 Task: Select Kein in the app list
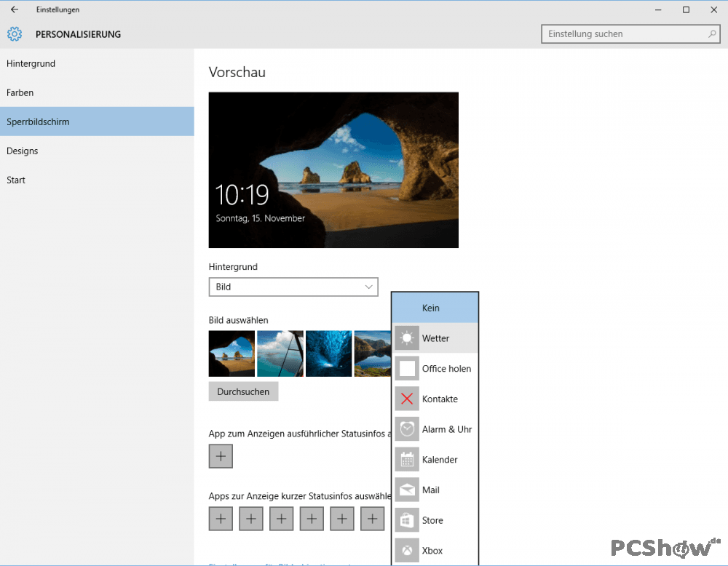pyautogui.click(x=435, y=308)
